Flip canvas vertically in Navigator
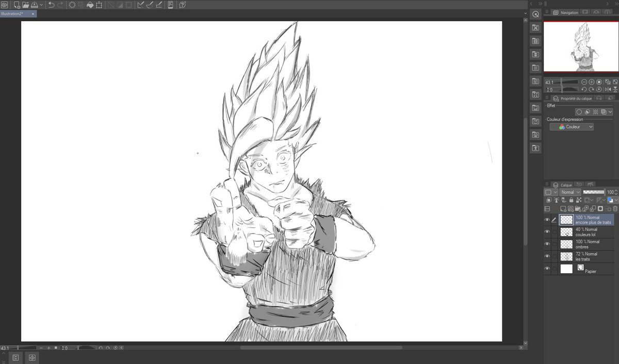619x364 pixels. pyautogui.click(x=615, y=90)
